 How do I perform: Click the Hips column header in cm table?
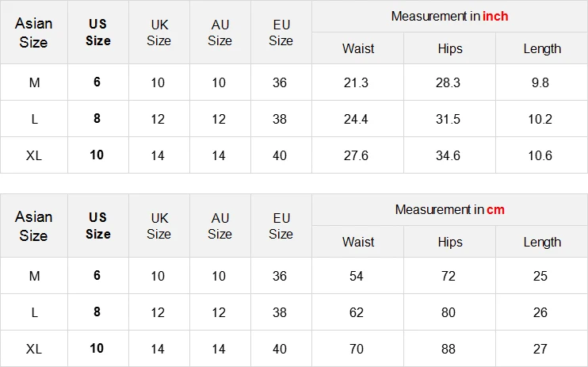tap(449, 242)
